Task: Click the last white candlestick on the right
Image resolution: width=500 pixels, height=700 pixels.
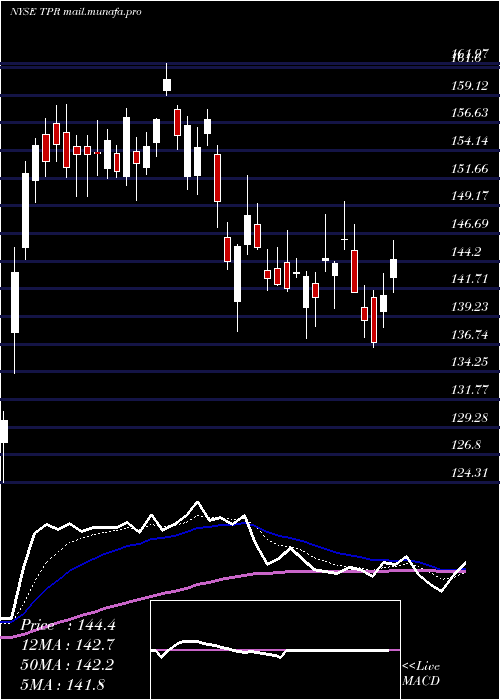Action: click(393, 268)
